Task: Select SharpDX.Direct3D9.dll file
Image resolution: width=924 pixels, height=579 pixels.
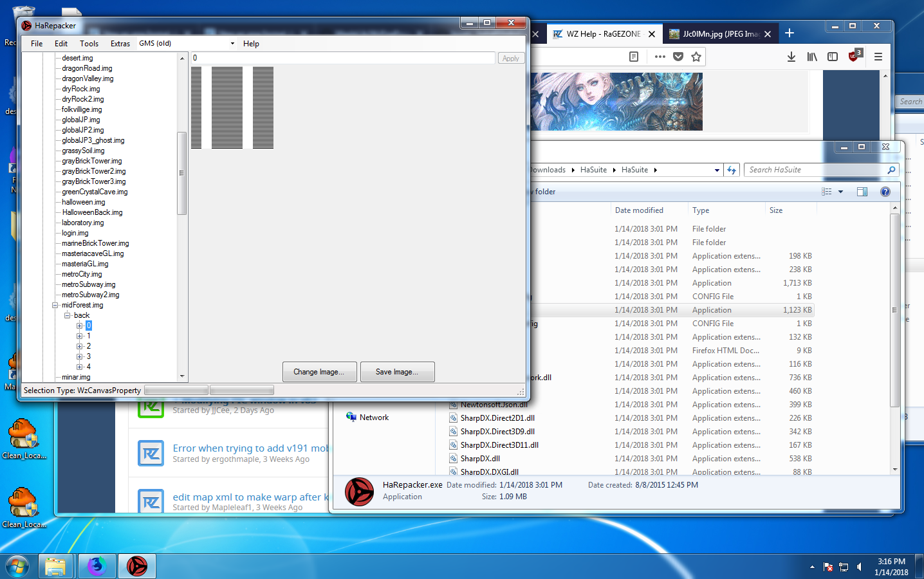Action: 497,432
